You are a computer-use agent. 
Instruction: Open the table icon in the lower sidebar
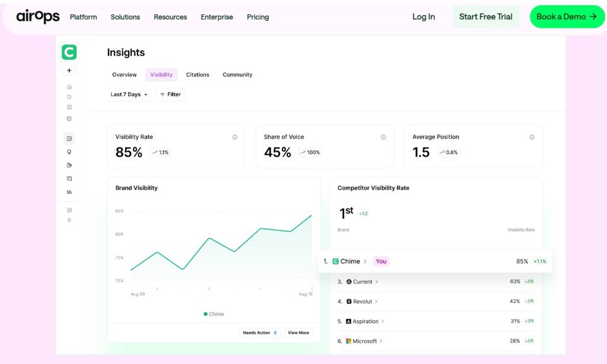tap(69, 210)
